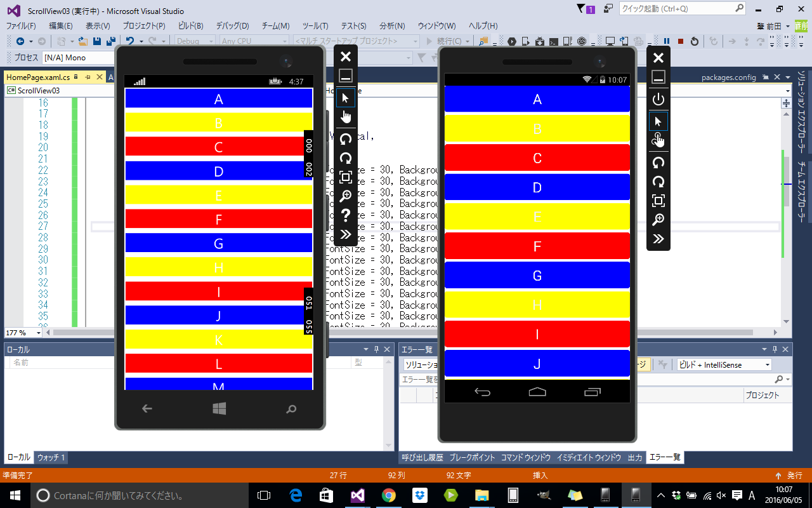Stop debugging with the red square icon
The height and width of the screenshot is (508, 812).
coord(680,41)
